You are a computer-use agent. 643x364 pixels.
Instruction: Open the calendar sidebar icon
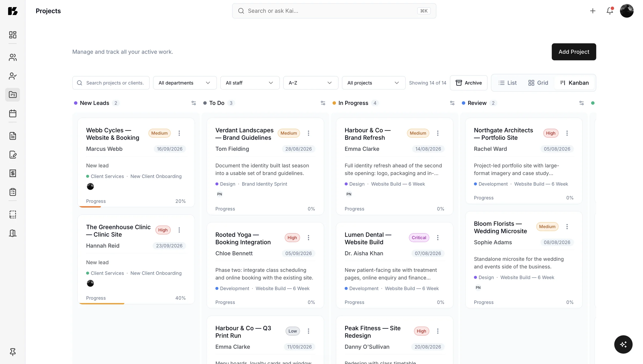pyautogui.click(x=13, y=113)
